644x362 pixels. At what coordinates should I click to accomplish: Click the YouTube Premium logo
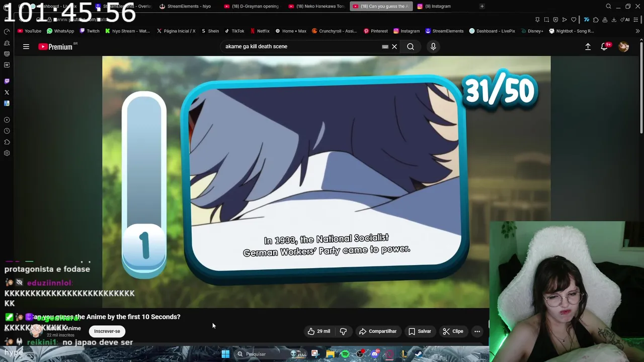(55, 47)
